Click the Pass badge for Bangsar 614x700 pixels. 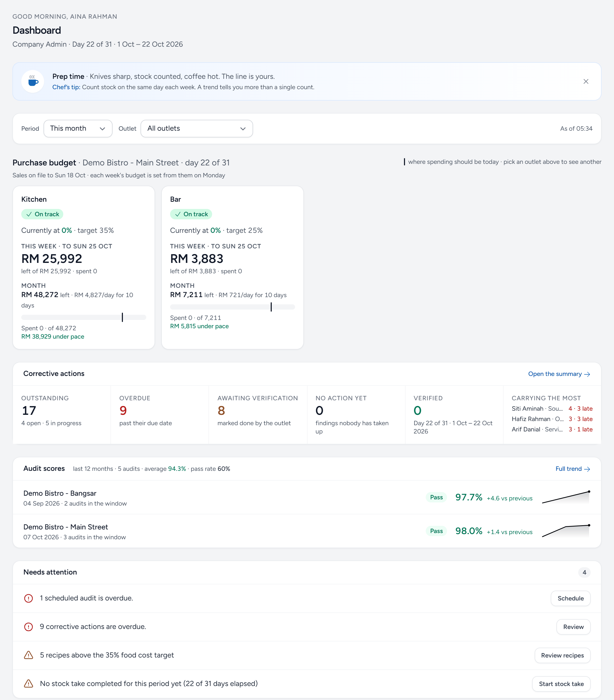[x=436, y=497]
